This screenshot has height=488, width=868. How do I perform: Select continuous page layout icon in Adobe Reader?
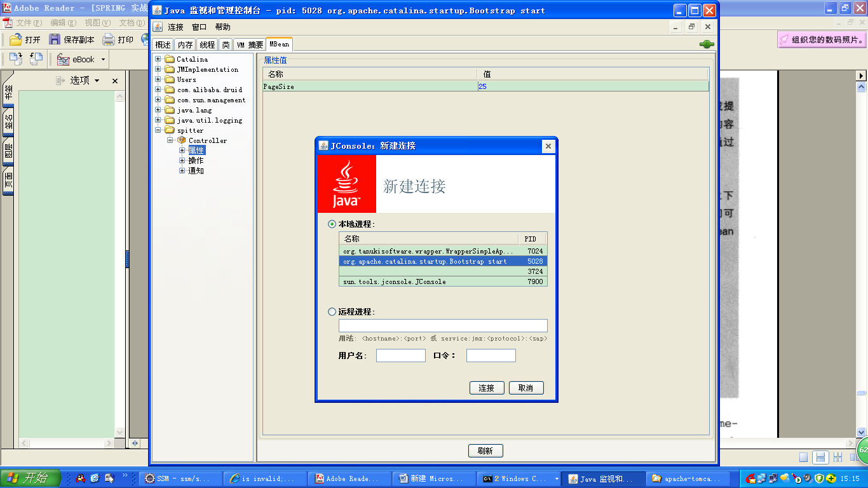820,457
